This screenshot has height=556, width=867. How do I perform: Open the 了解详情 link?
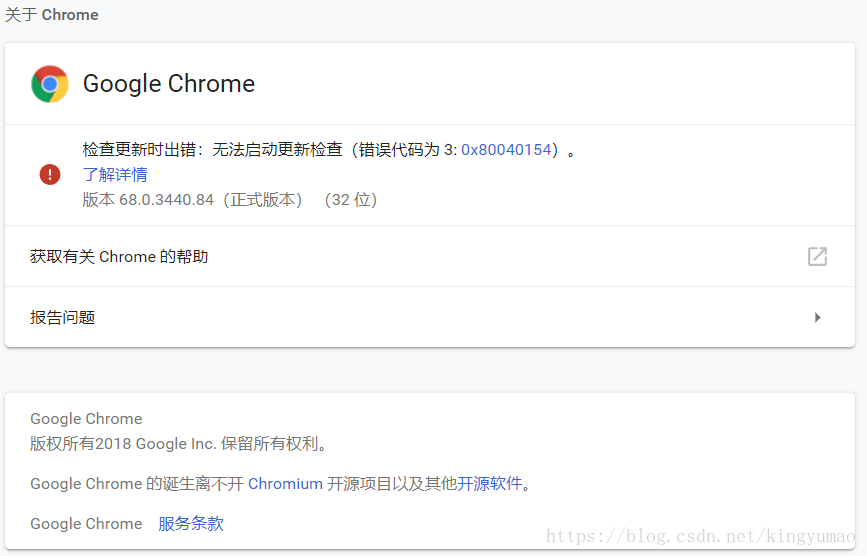115,175
